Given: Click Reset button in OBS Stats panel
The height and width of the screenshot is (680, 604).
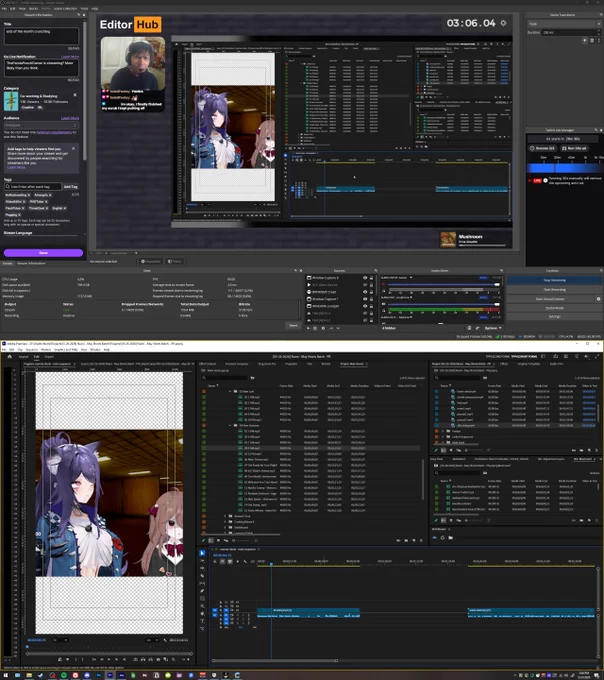Looking at the screenshot, I should pos(294,325).
